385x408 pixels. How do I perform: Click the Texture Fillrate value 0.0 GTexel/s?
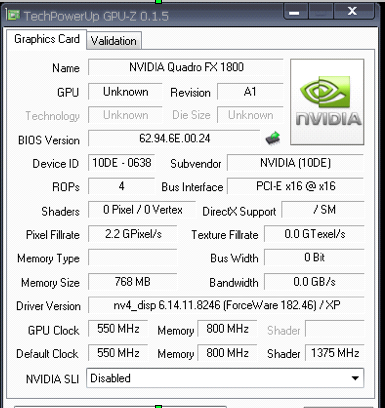(x=314, y=234)
